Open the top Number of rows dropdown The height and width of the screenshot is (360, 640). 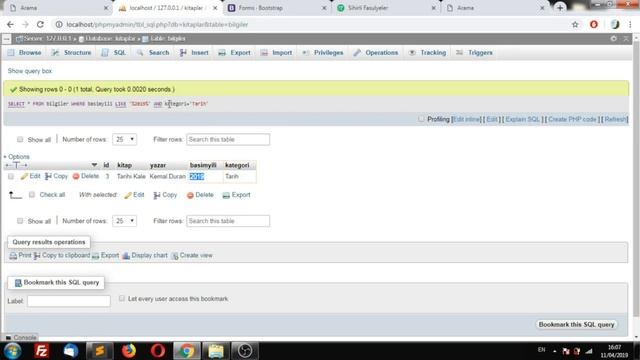tap(124, 139)
